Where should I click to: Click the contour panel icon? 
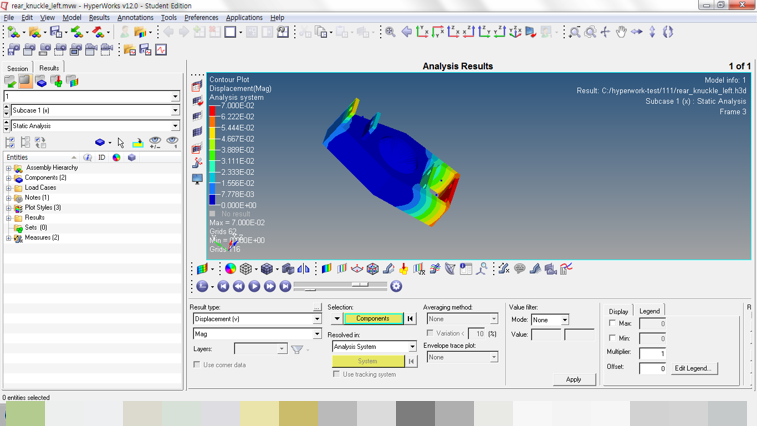click(x=326, y=269)
